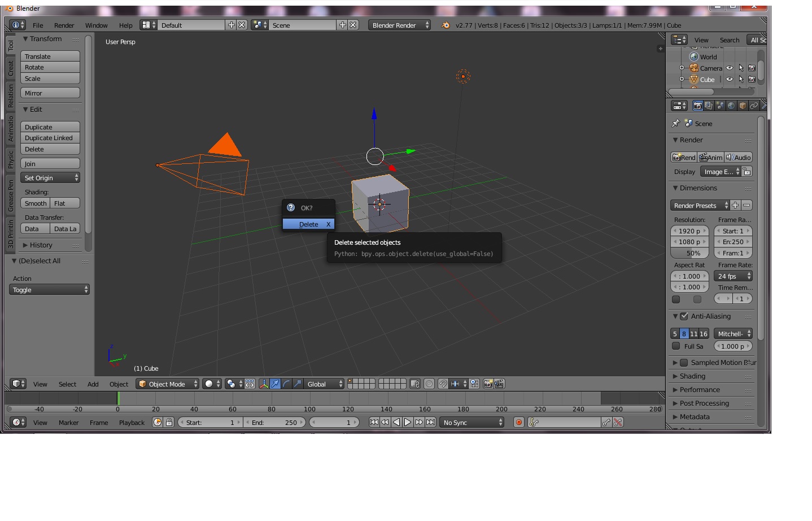The height and width of the screenshot is (521, 812).
Task: Enable Full Sample checkbox
Action: tap(676, 346)
